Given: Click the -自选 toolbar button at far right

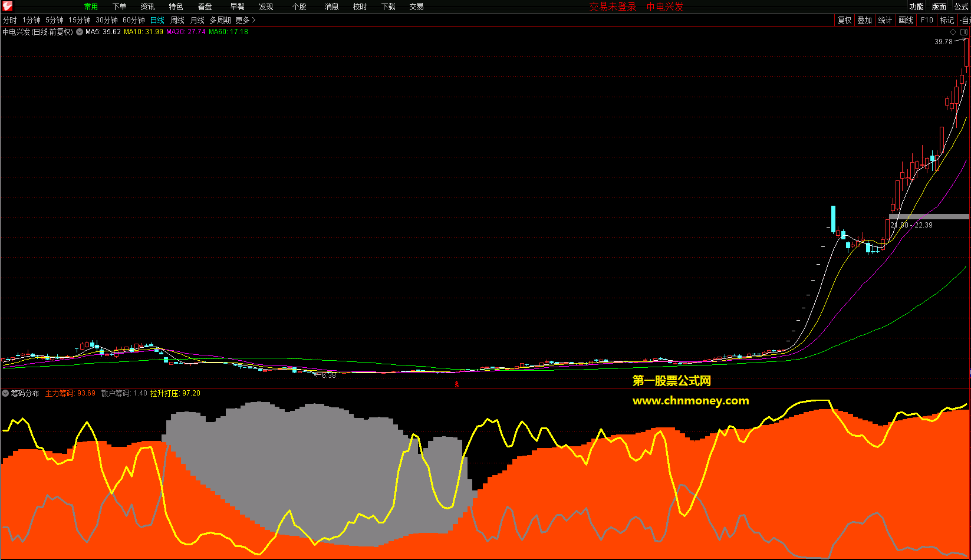Looking at the screenshot, I should click(965, 20).
